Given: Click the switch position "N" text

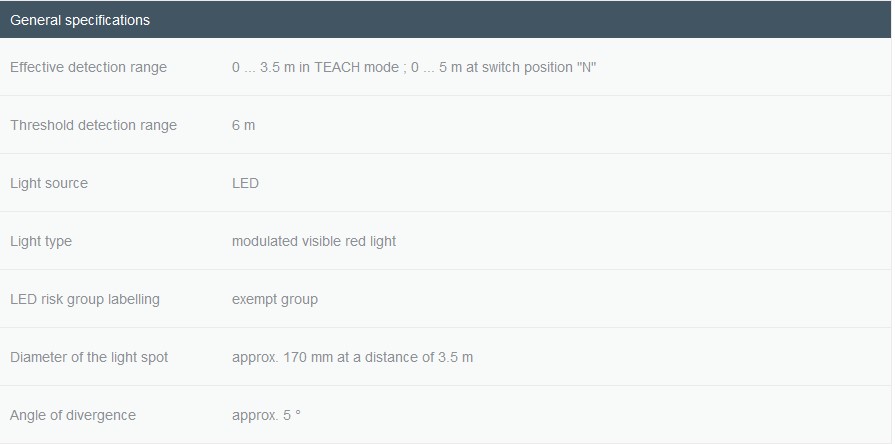Looking at the screenshot, I should [539, 67].
